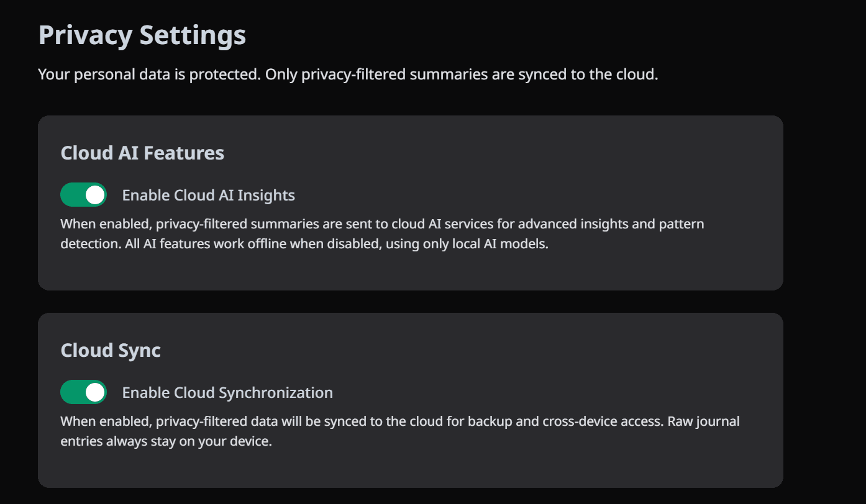This screenshot has height=504, width=866.
Task: Select the privacy-filtered summaries subtitle text
Action: coord(347,74)
